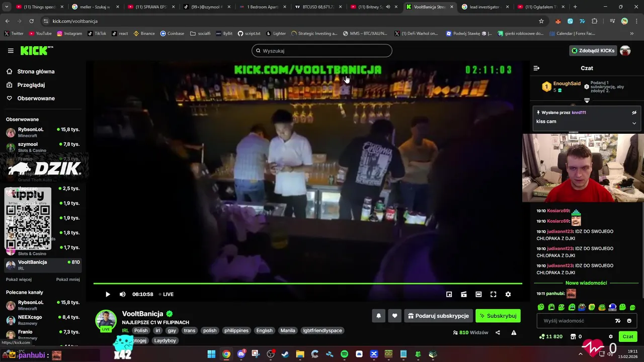Switch to lead investigator browser tab
644x362 pixels.
pyautogui.click(x=484, y=7)
